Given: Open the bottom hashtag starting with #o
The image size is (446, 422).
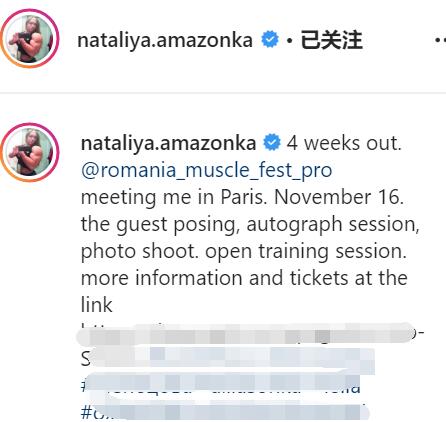Looking at the screenshot, I should (x=224, y=413).
